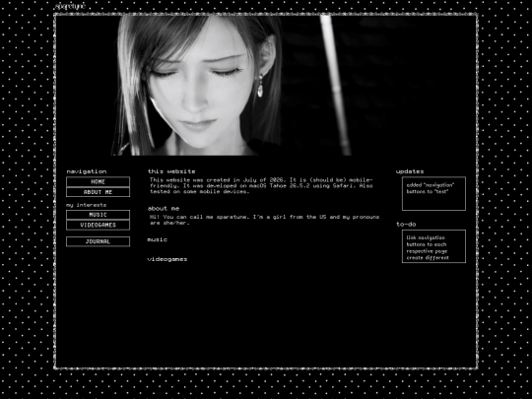Select the 'music' section heading
This screenshot has height=399, width=532.
pyautogui.click(x=157, y=239)
